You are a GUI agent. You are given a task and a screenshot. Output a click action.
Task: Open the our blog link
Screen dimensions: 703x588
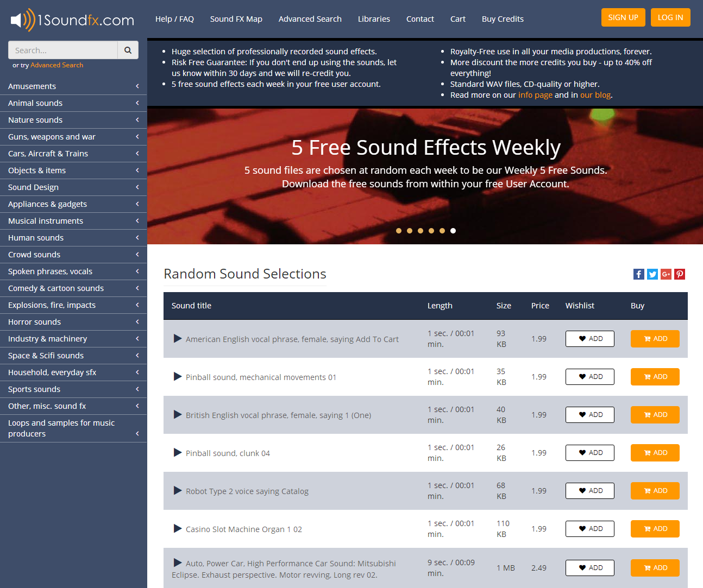[595, 95]
